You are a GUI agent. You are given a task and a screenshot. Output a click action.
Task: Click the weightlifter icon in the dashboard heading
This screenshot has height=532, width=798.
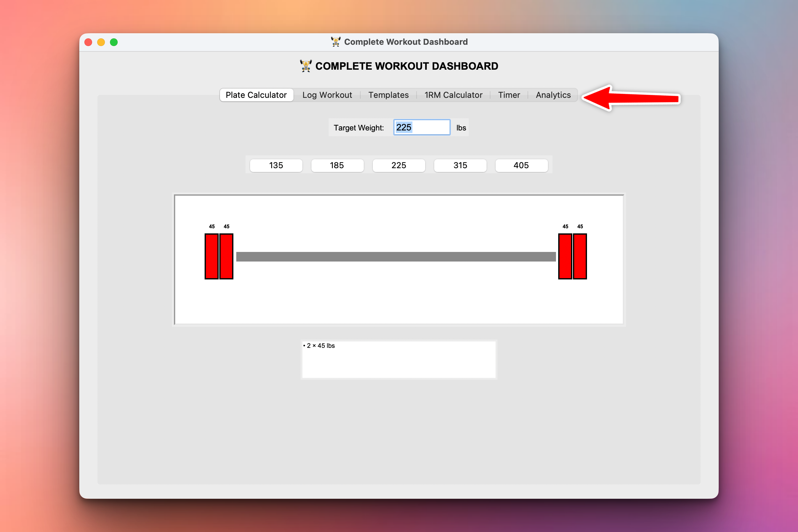coord(306,66)
